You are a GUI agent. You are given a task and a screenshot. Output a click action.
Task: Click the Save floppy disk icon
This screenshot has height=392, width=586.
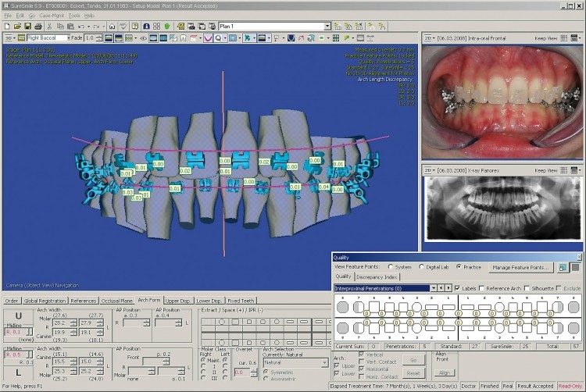pos(27,26)
